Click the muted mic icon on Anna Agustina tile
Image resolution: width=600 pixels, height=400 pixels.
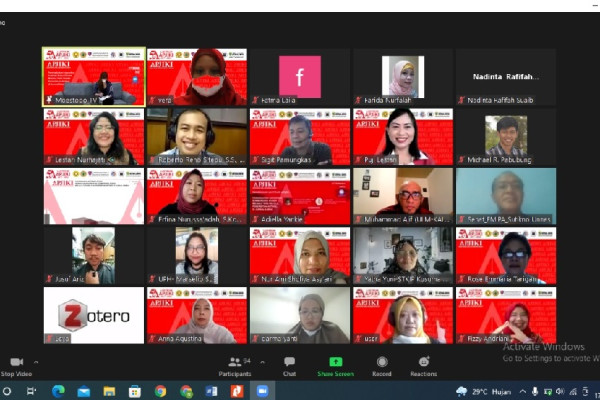[153, 339]
